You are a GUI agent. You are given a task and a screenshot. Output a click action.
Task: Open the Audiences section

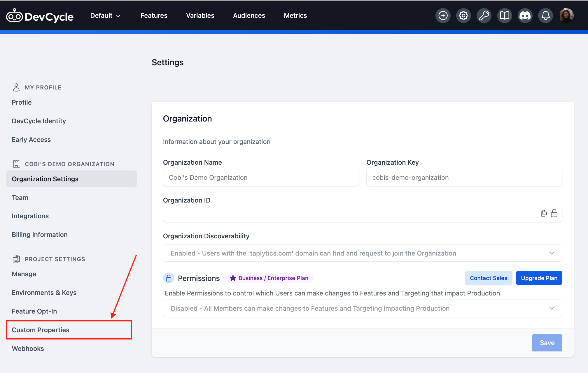pos(249,15)
